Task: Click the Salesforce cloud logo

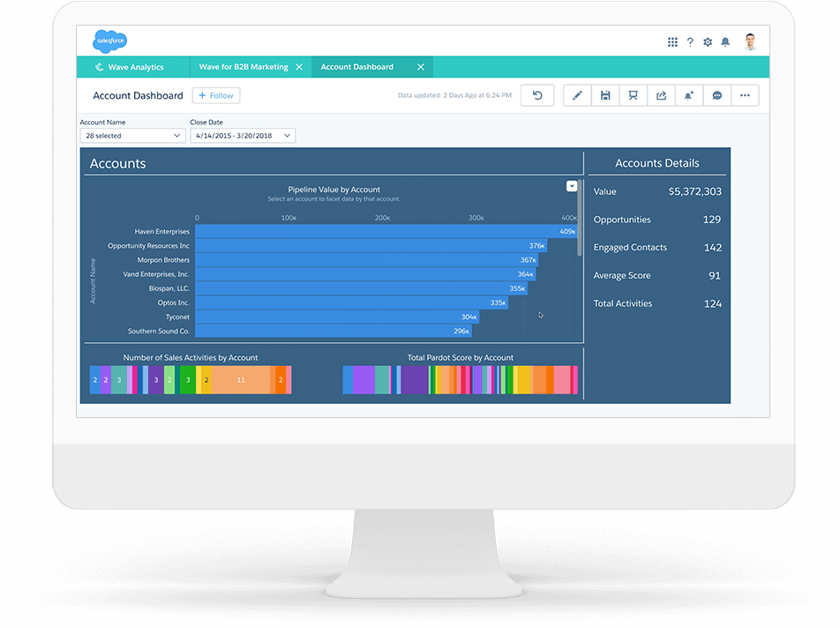Action: 109,41
